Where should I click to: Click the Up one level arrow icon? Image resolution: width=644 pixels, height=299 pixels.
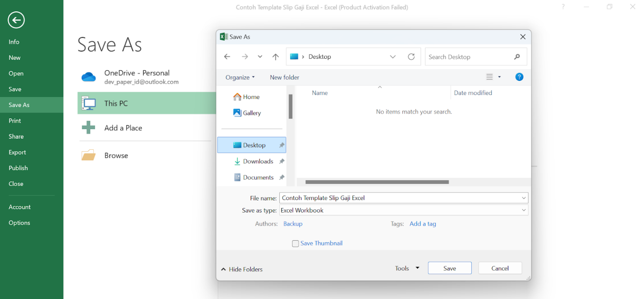tap(275, 57)
